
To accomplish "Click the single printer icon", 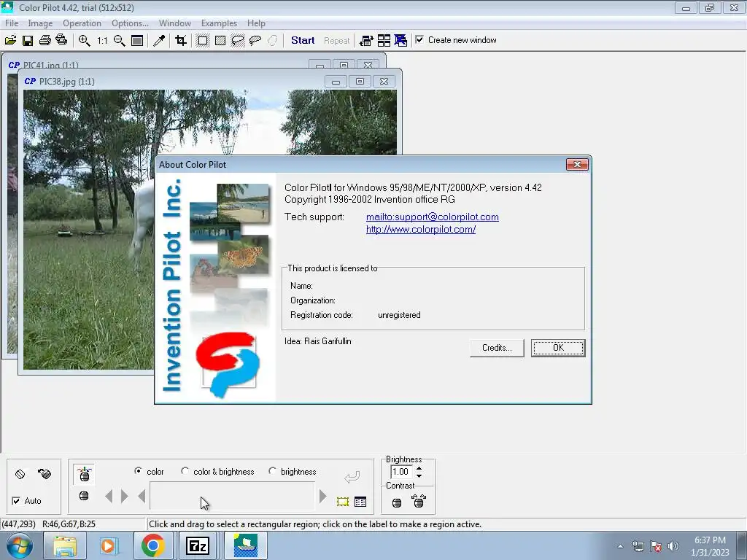I will (x=44, y=41).
